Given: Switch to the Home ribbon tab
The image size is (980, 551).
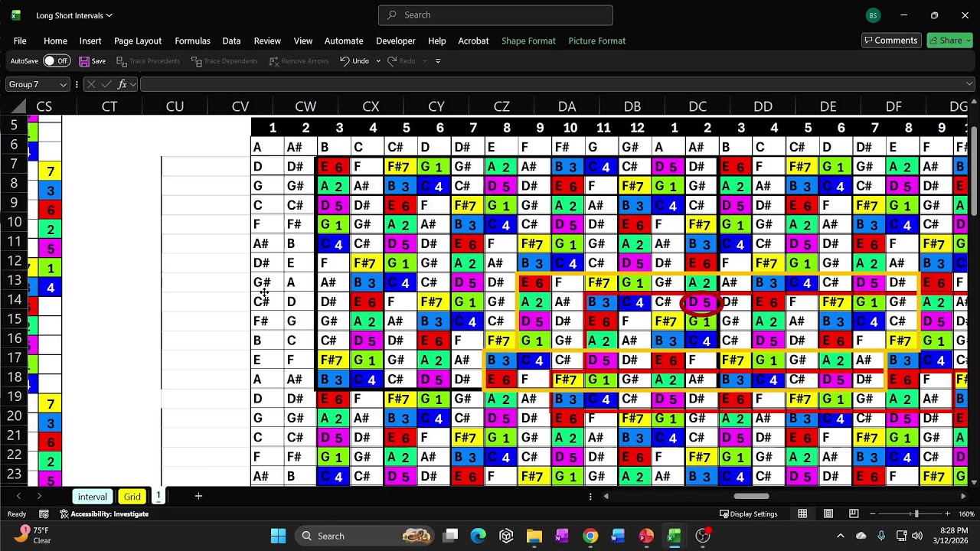Looking at the screenshot, I should click(55, 41).
